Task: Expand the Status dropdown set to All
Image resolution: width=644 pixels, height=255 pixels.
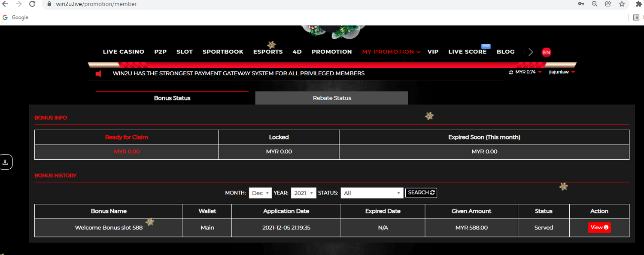Action: pos(372,193)
